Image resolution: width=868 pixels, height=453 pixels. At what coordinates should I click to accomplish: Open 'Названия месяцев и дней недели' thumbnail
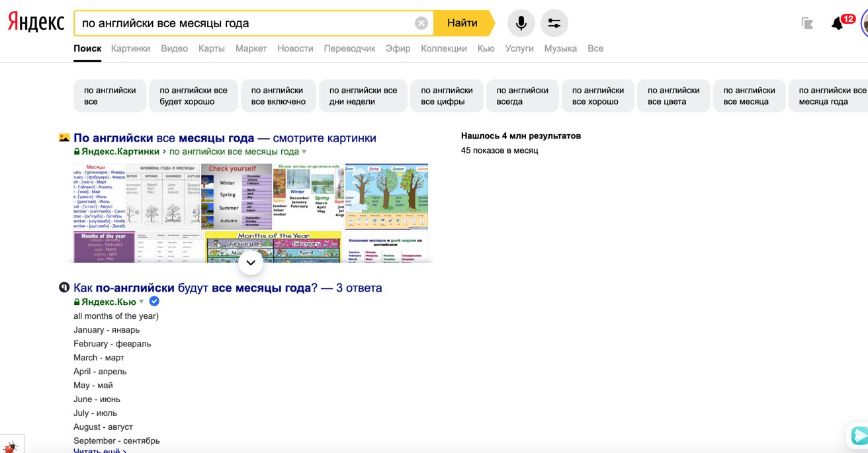tap(386, 247)
